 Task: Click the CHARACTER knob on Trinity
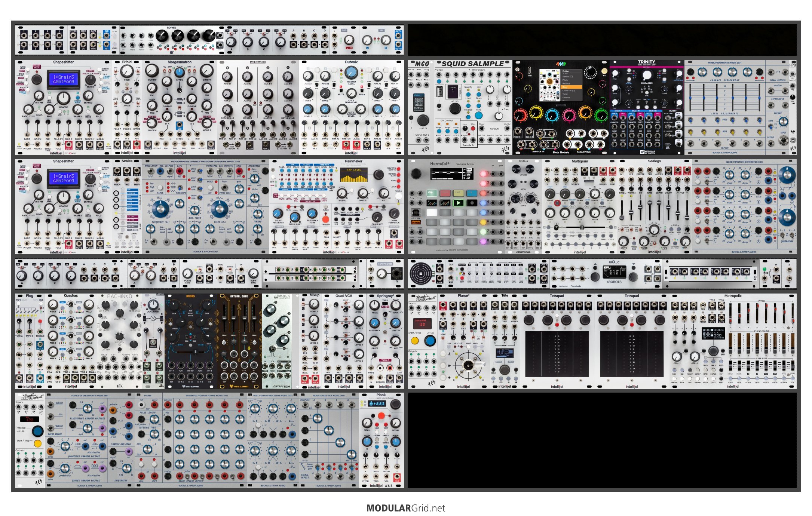[646, 76]
